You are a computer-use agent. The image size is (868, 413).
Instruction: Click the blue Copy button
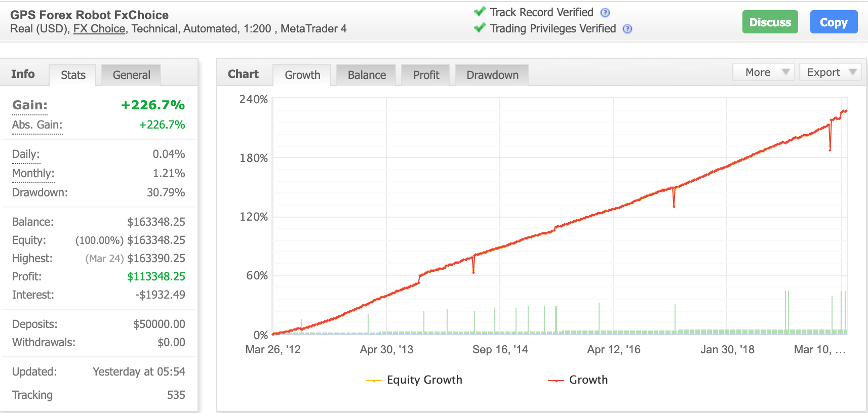[x=833, y=22]
